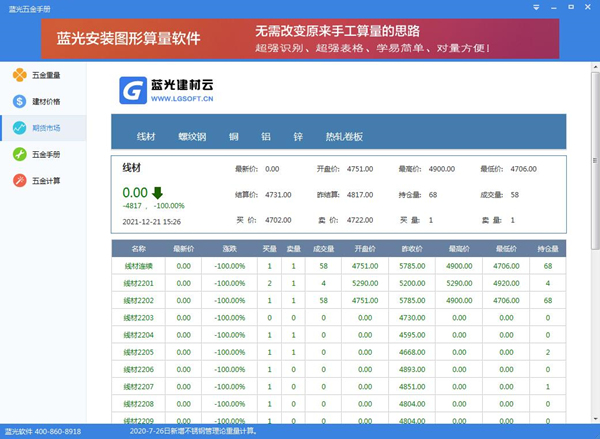Click the 五金手册 wrench icon
The image size is (600, 439).
20,154
